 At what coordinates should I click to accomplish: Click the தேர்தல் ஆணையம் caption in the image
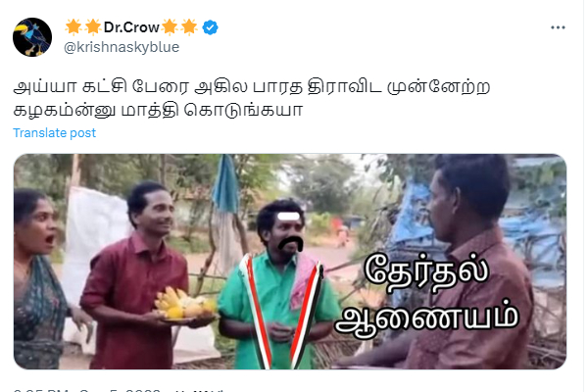[426, 296]
